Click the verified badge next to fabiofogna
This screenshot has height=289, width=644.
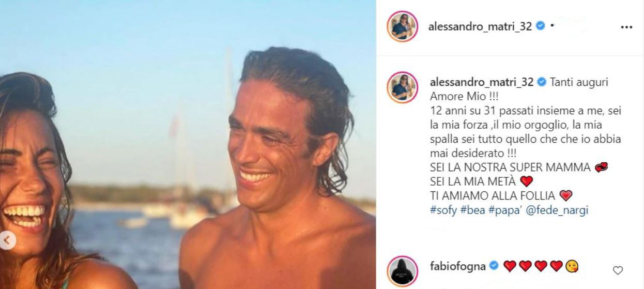point(494,266)
